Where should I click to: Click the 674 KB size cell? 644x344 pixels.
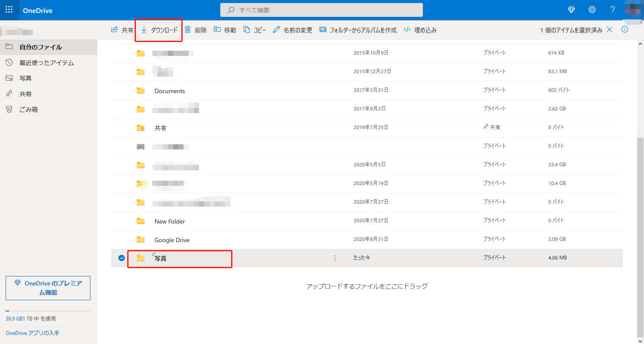click(556, 53)
